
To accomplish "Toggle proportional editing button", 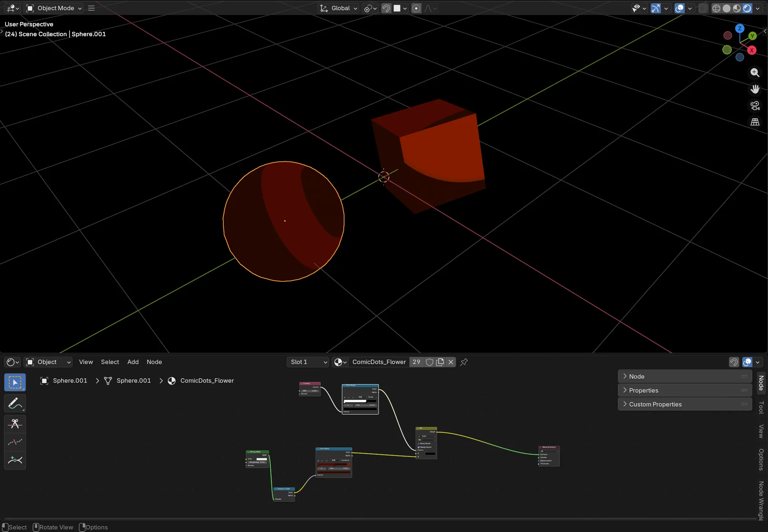I will 416,8.
